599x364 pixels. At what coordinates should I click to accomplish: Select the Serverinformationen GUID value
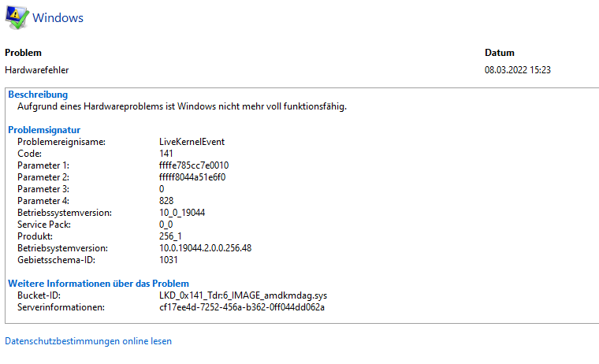242,307
